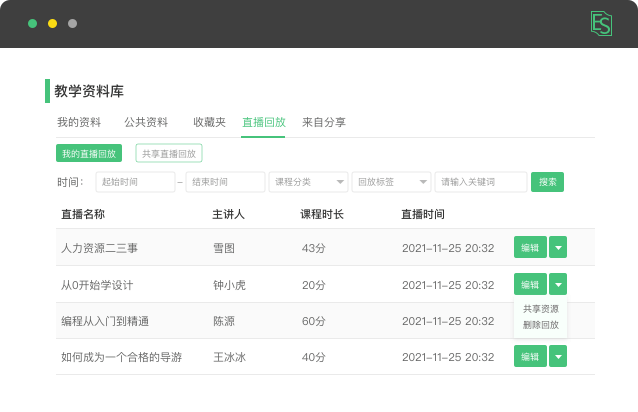Toggle to 共享直播回放 view
The height and width of the screenshot is (412, 638).
point(169,154)
